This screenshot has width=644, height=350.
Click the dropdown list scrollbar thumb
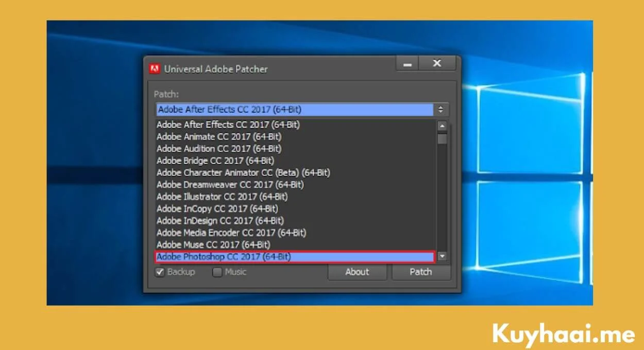(x=442, y=138)
